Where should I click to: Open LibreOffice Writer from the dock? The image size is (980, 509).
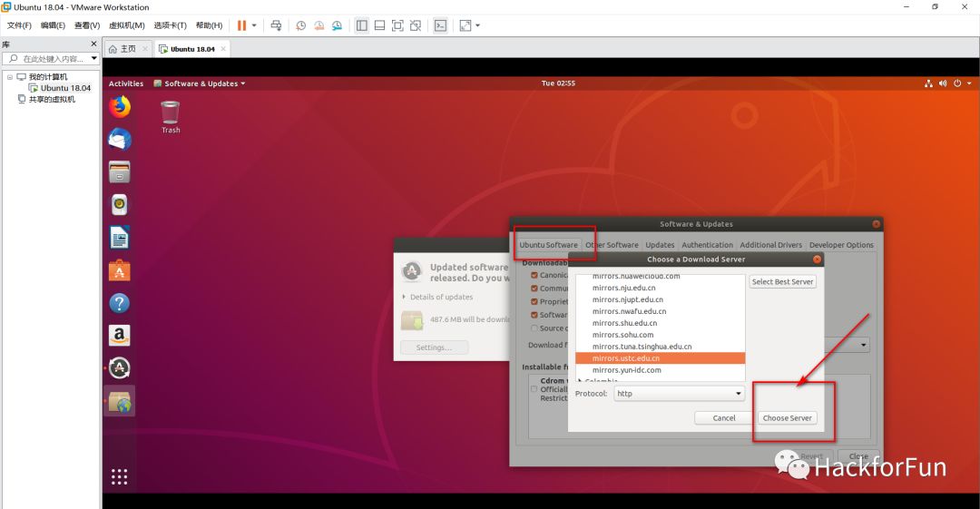pyautogui.click(x=120, y=238)
